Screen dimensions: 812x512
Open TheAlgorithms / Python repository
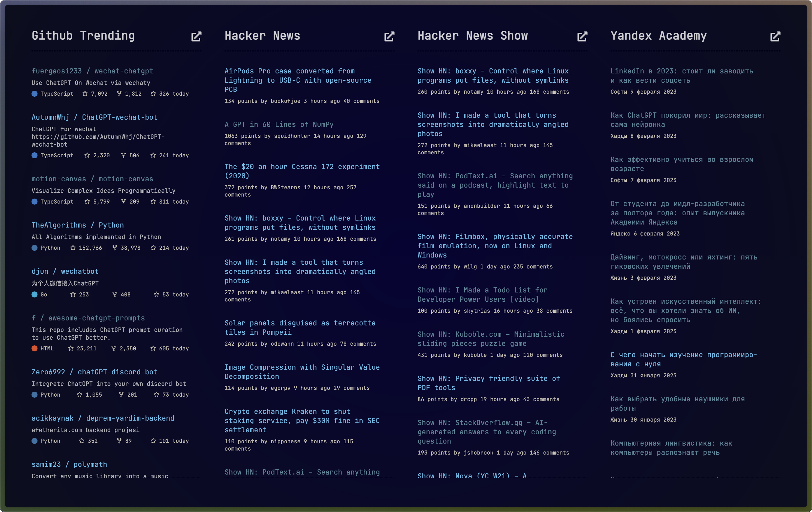point(77,225)
